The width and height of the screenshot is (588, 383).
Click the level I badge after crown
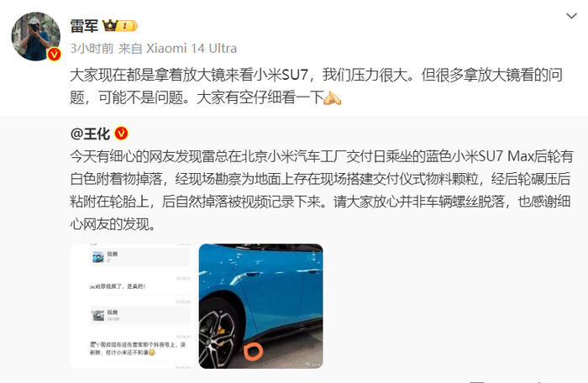click(x=127, y=26)
